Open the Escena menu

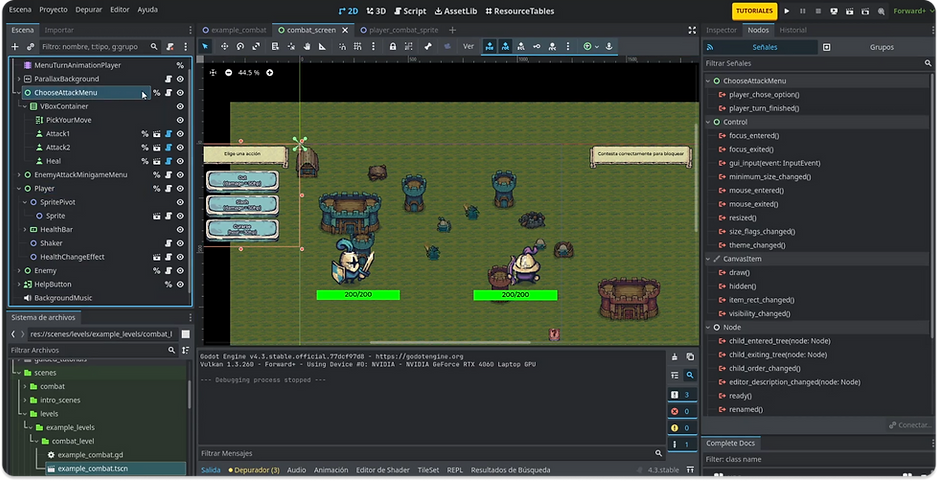pos(20,10)
